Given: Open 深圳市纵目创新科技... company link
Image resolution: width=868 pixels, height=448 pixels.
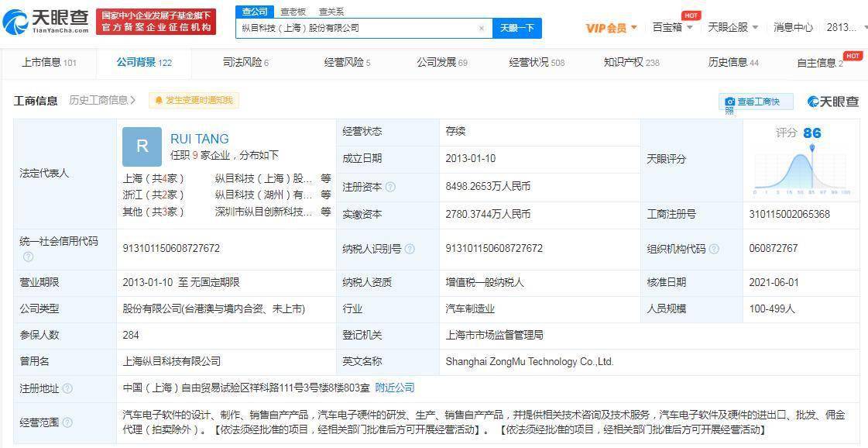Looking at the screenshot, I should [264, 212].
